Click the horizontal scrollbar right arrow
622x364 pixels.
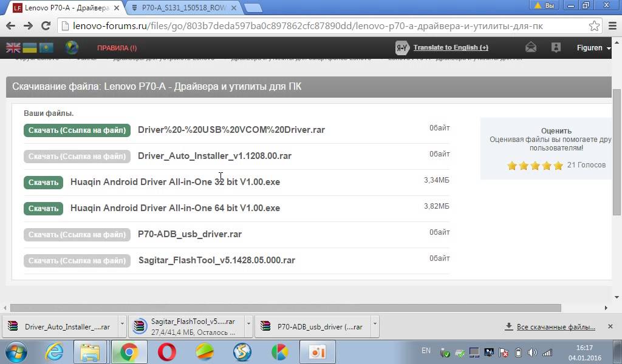point(606,308)
